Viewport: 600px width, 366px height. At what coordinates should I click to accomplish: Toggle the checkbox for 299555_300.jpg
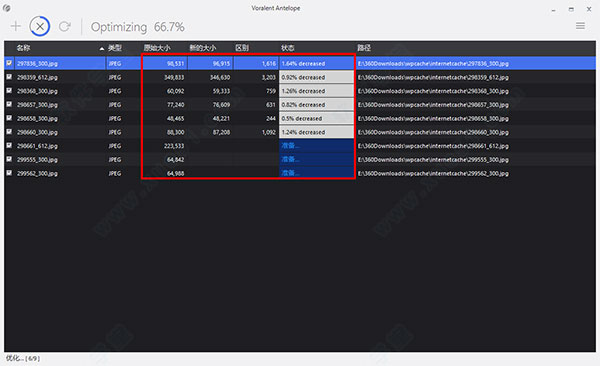(x=9, y=159)
